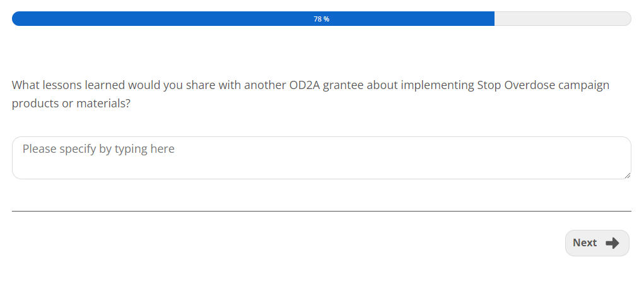
Task: Click the Next button
Action: 597,243
